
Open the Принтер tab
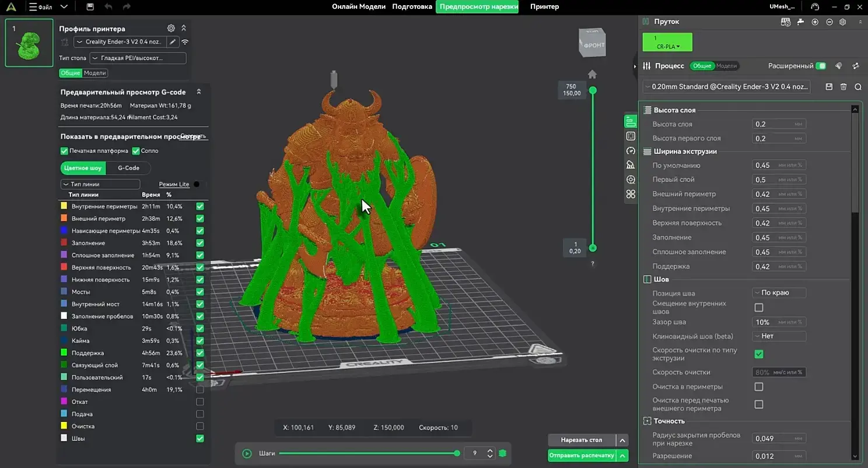pos(544,7)
